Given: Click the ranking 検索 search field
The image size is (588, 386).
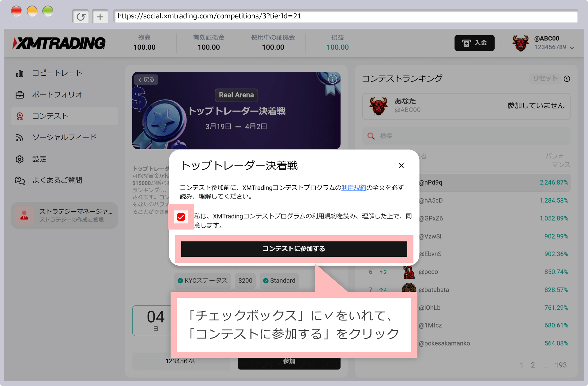Looking at the screenshot, I should tap(466, 136).
